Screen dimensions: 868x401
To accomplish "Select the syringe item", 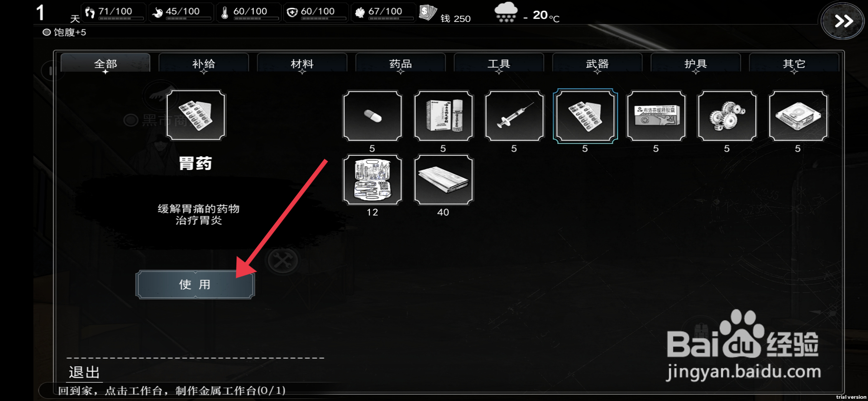I will [x=514, y=116].
